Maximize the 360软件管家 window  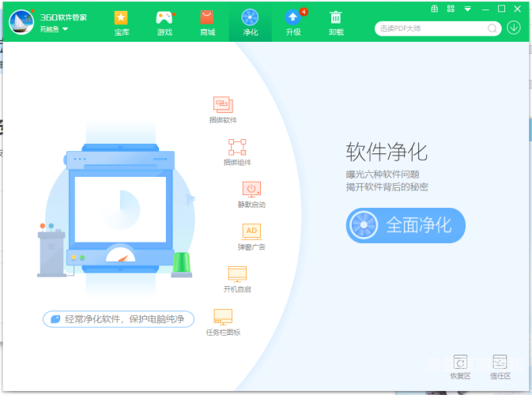(x=501, y=9)
